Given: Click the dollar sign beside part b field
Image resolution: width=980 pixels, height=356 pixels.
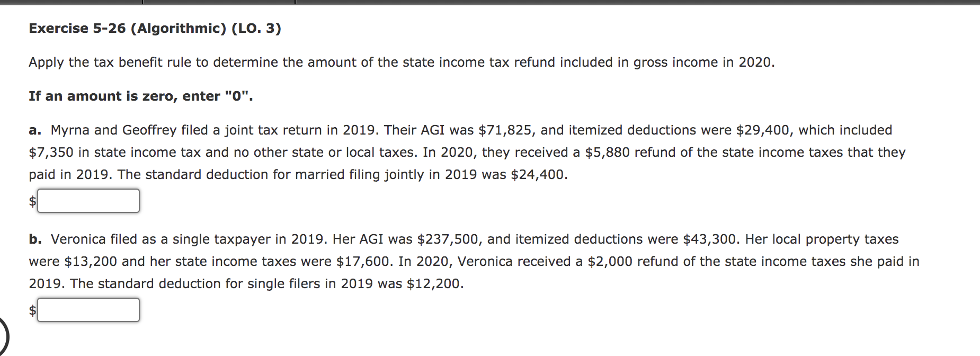Looking at the screenshot, I should tap(32, 310).
